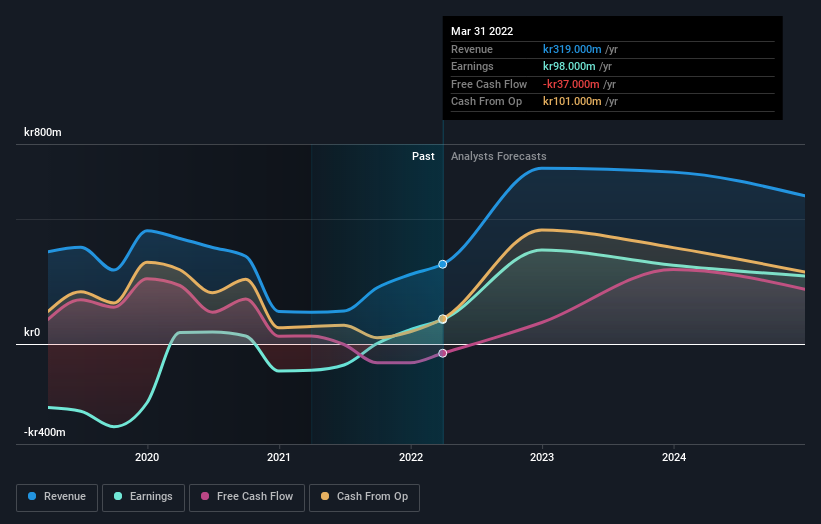Click the kr101.000m cash from op value
Image resolution: width=821 pixels, height=524 pixels.
coord(571,102)
